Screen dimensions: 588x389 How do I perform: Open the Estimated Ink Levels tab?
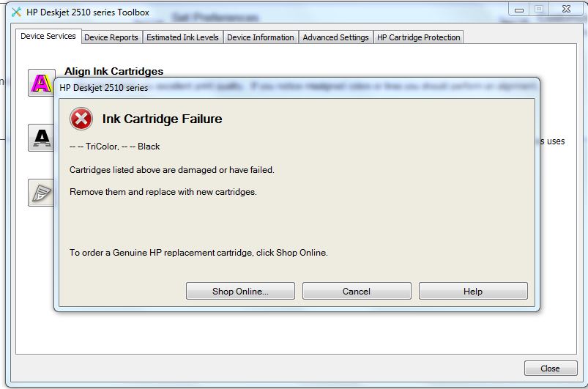[182, 37]
